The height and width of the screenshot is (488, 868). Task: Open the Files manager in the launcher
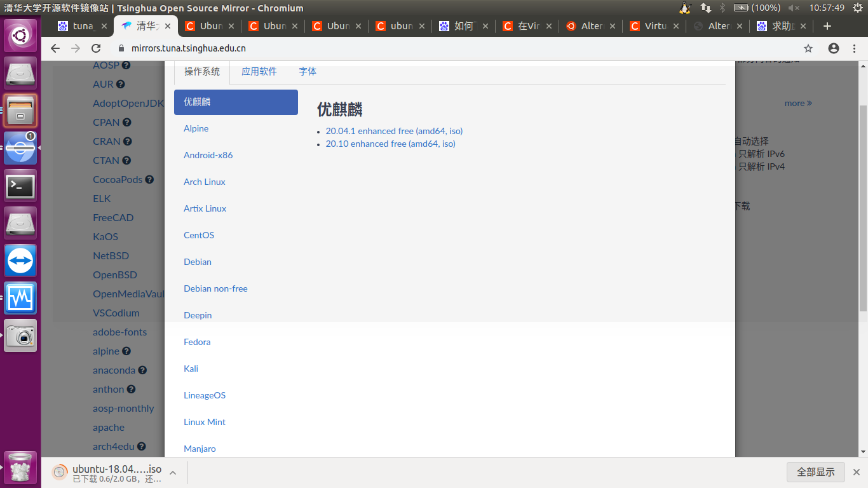(20, 111)
